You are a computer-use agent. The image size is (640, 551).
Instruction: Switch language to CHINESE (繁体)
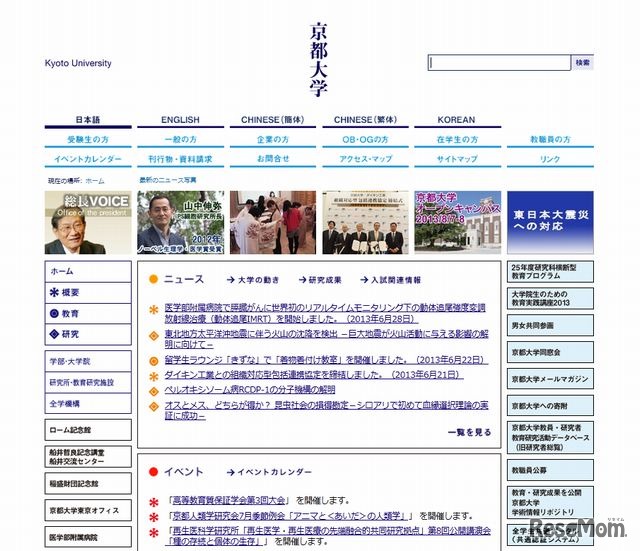point(365,120)
